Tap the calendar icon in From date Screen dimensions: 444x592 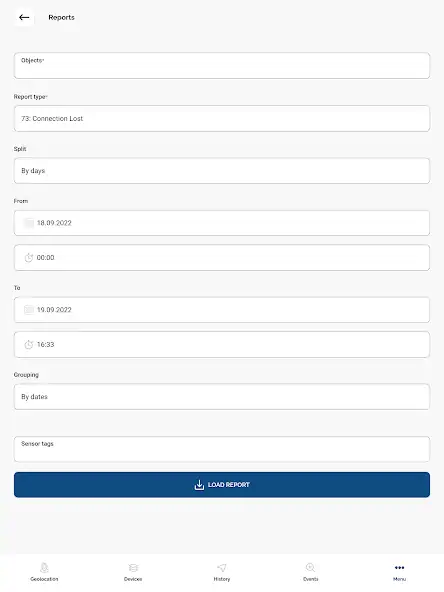29,223
